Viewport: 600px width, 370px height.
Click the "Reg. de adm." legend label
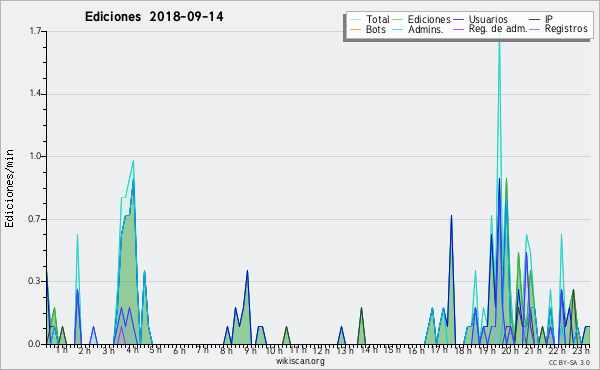tap(498, 29)
